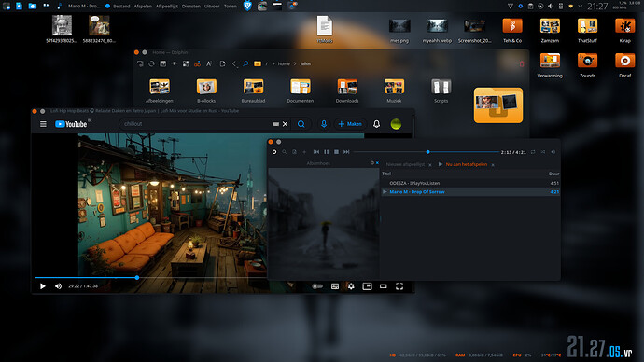644x362 pixels.
Task: Skip to previous track in music player
Action: point(316,152)
